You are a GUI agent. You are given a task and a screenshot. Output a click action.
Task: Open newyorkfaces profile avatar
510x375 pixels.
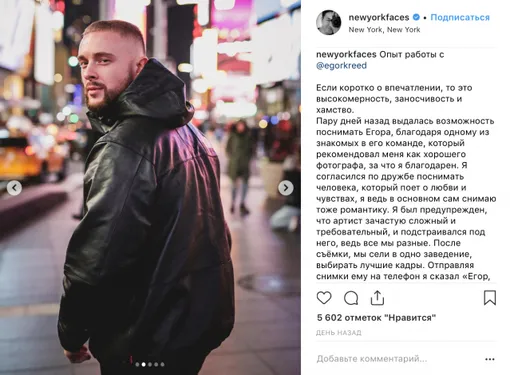pos(329,23)
